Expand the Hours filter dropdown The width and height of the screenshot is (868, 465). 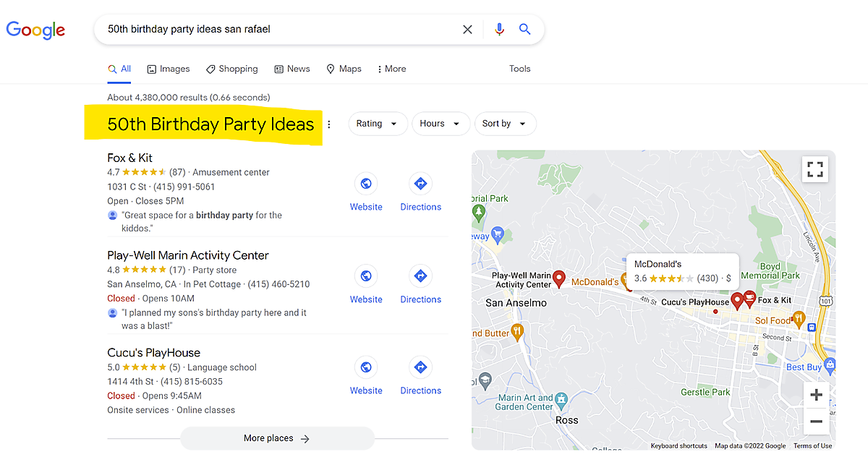point(441,124)
